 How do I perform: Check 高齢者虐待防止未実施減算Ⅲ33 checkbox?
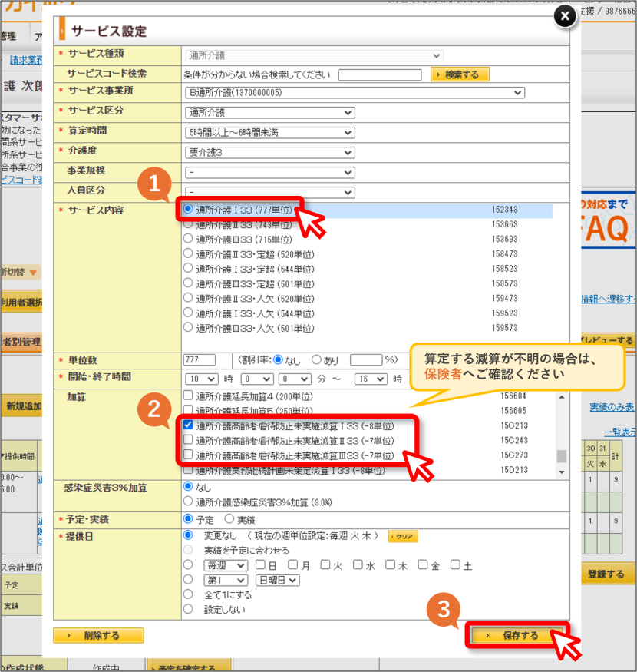[x=187, y=455]
